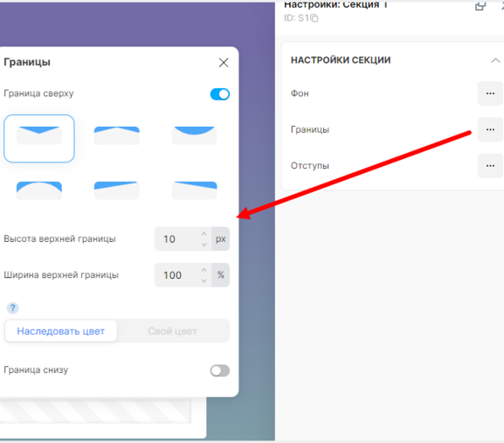Viewport: 504px width, 443px height.
Task: Open the Фон options menu
Action: coord(490,94)
